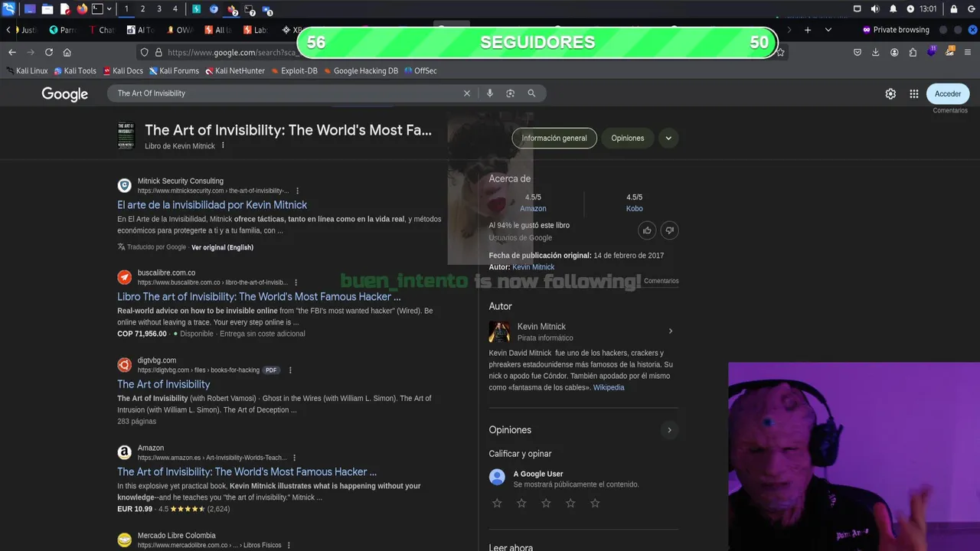Image resolution: width=980 pixels, height=551 pixels.
Task: Open the Kali applications menu
Action: tap(8, 9)
